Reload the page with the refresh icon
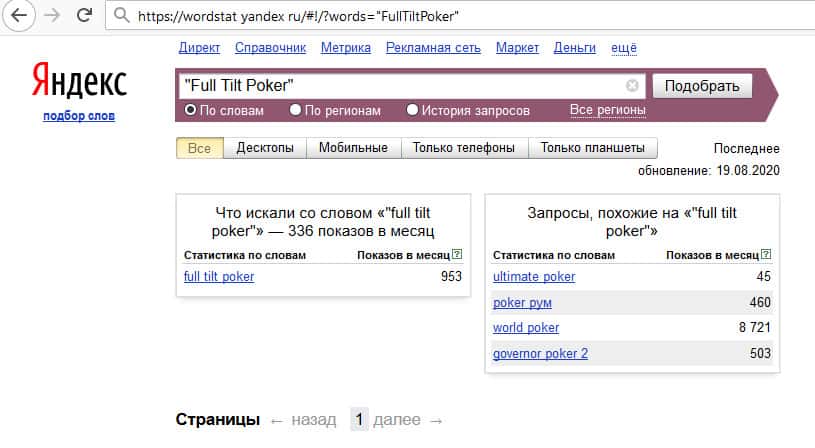Screen dimensions: 815x448 coord(84,15)
